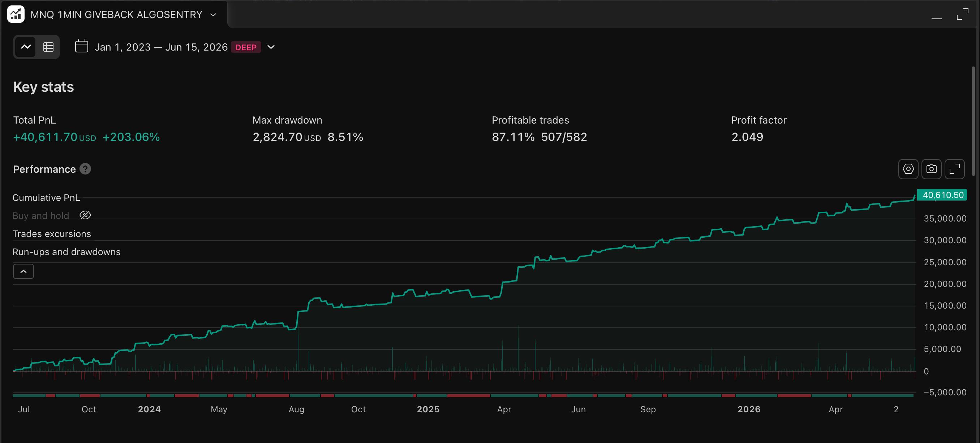The image size is (980, 443).
Task: Expand the date range chevron dropdown
Action: click(271, 47)
